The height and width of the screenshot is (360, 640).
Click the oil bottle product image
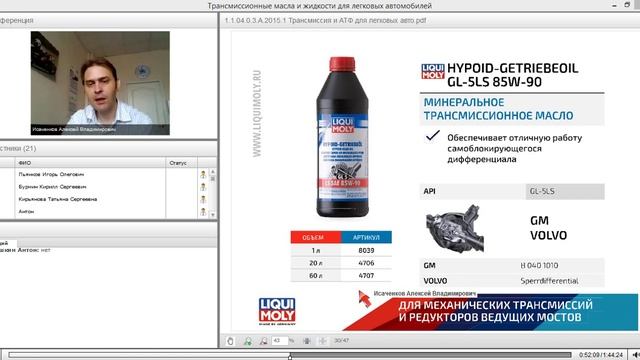pyautogui.click(x=342, y=137)
